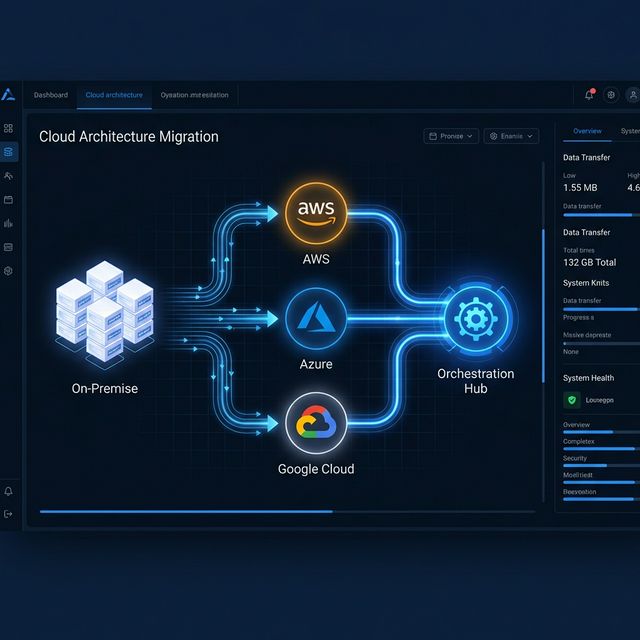Select the Azure cloud node

coord(316,320)
